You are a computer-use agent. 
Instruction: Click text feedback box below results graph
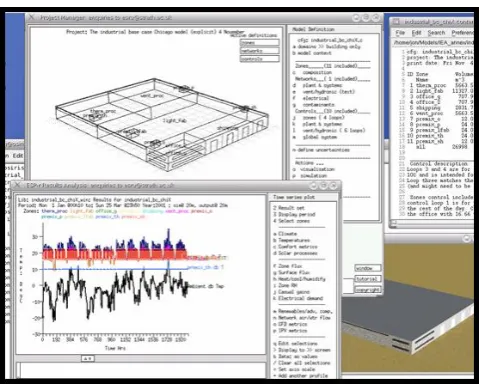(141, 370)
